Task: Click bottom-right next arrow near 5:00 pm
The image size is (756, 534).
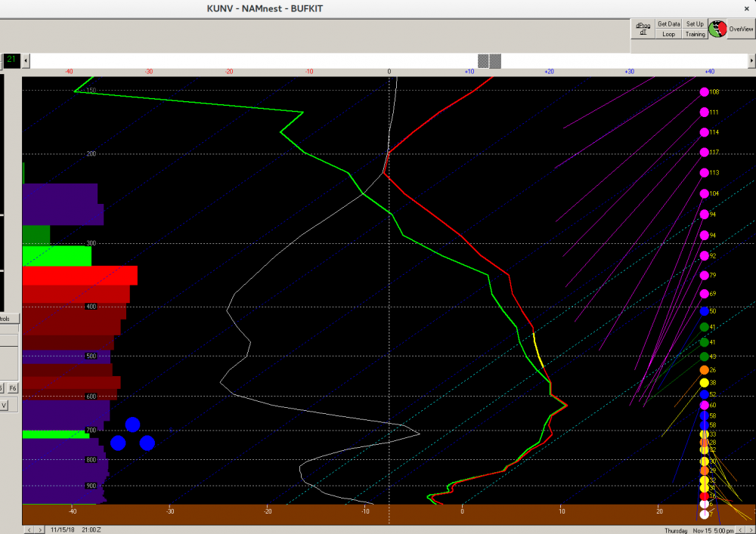Action: [750, 530]
